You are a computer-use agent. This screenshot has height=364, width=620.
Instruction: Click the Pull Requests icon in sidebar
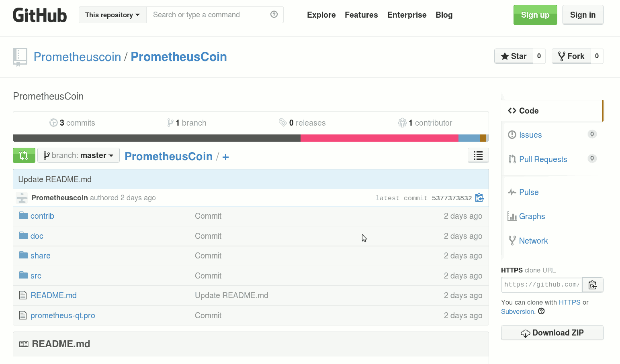pyautogui.click(x=512, y=159)
